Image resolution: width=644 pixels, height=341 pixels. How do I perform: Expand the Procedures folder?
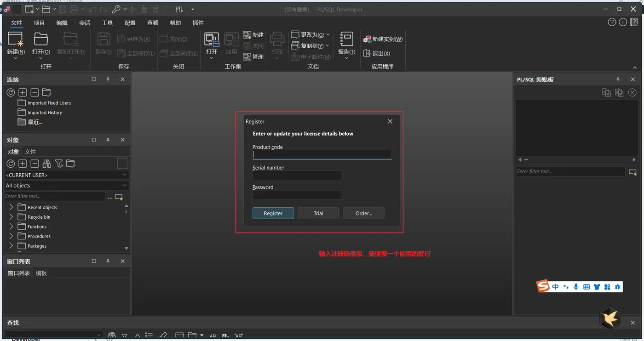11,236
